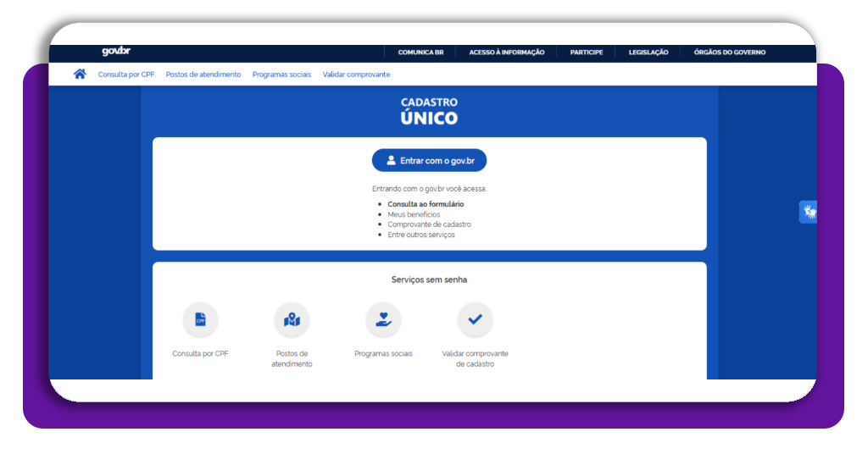
Task: Click Entre outros serviços list item
Action: (x=421, y=235)
